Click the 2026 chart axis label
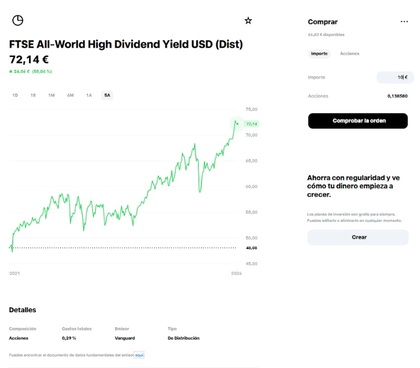 click(x=236, y=273)
